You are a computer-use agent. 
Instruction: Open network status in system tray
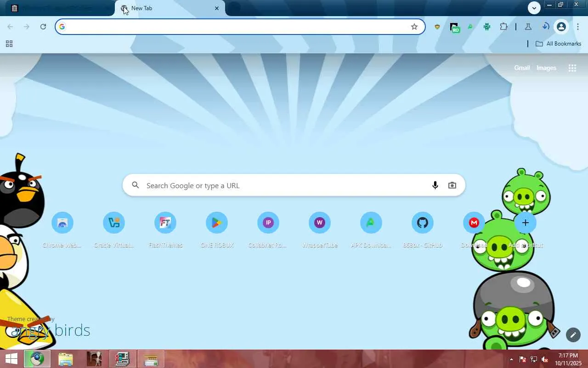point(534,359)
